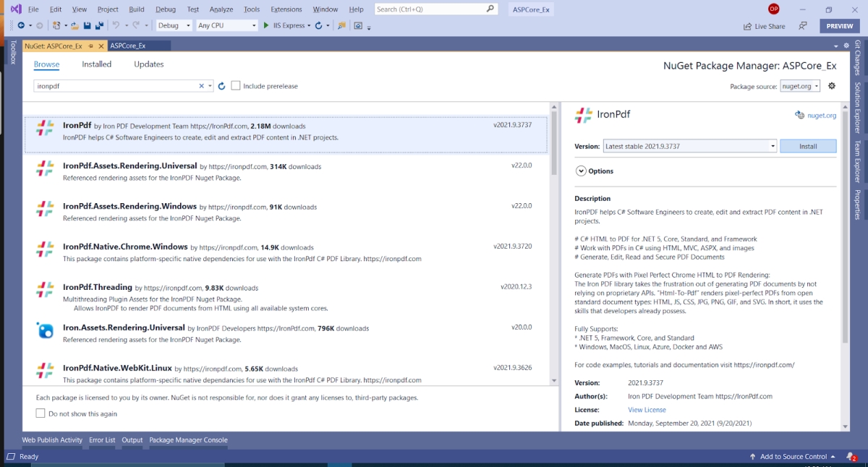Open the File menu

point(33,9)
